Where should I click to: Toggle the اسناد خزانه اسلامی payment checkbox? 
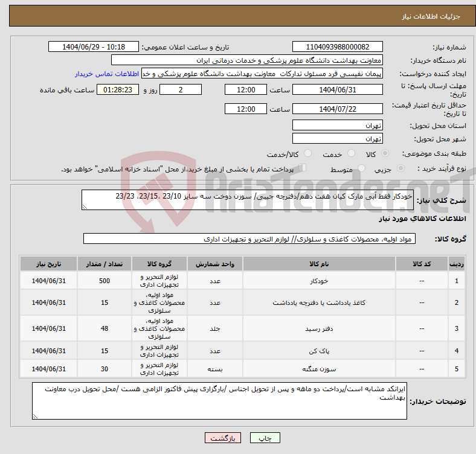point(303,167)
